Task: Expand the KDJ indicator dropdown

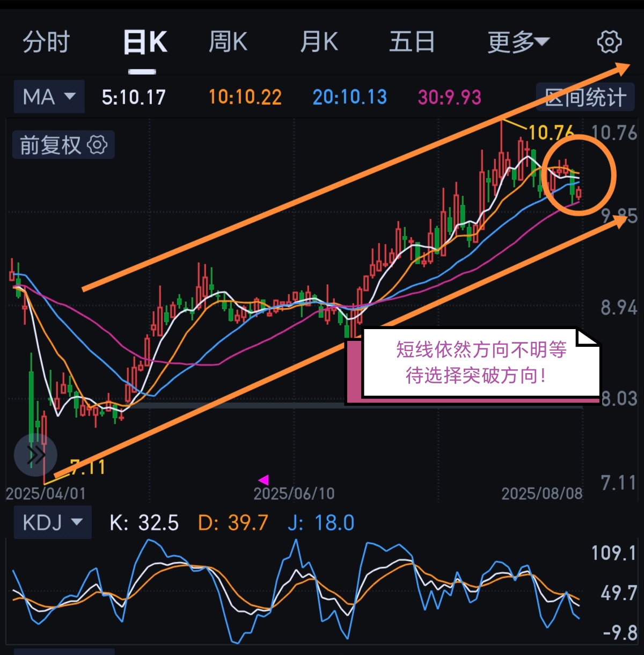Action: 52,522
